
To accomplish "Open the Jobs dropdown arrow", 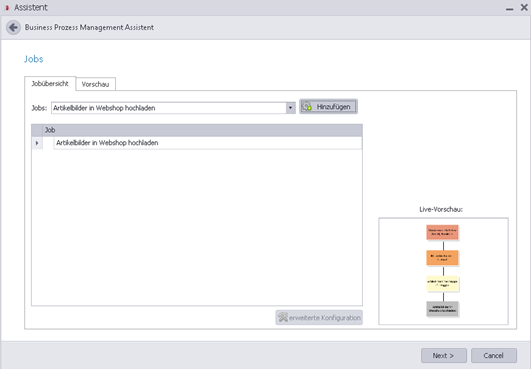I will (x=290, y=108).
